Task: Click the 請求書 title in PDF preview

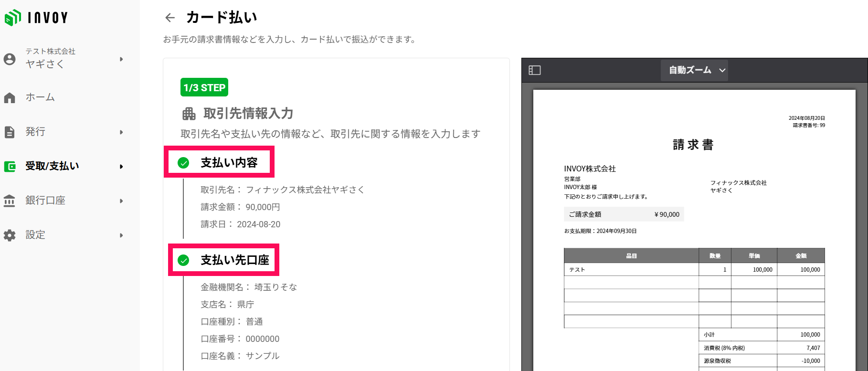Action: 693,145
